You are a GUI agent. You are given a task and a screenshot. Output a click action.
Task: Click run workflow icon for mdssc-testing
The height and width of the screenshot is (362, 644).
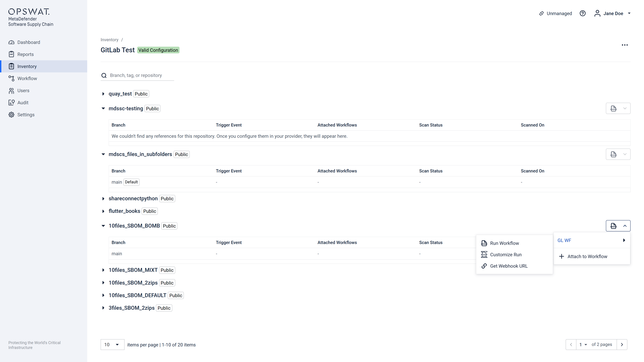click(613, 108)
